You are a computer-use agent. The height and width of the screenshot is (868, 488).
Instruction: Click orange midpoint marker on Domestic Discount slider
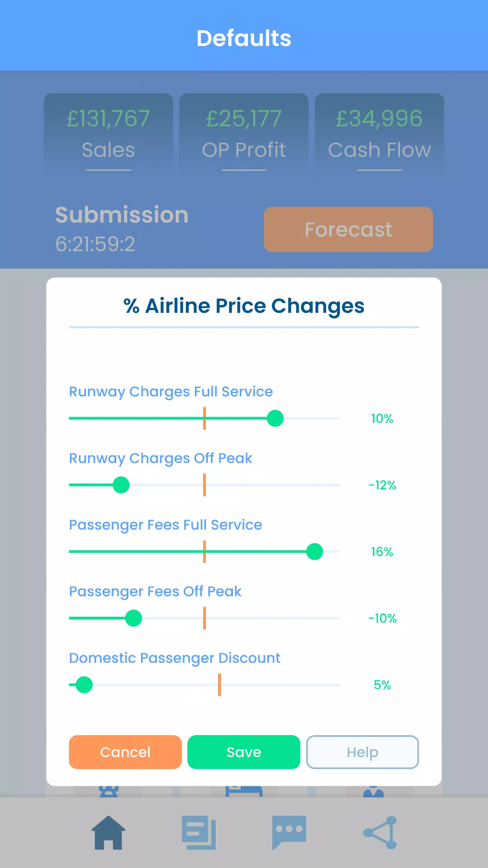219,685
